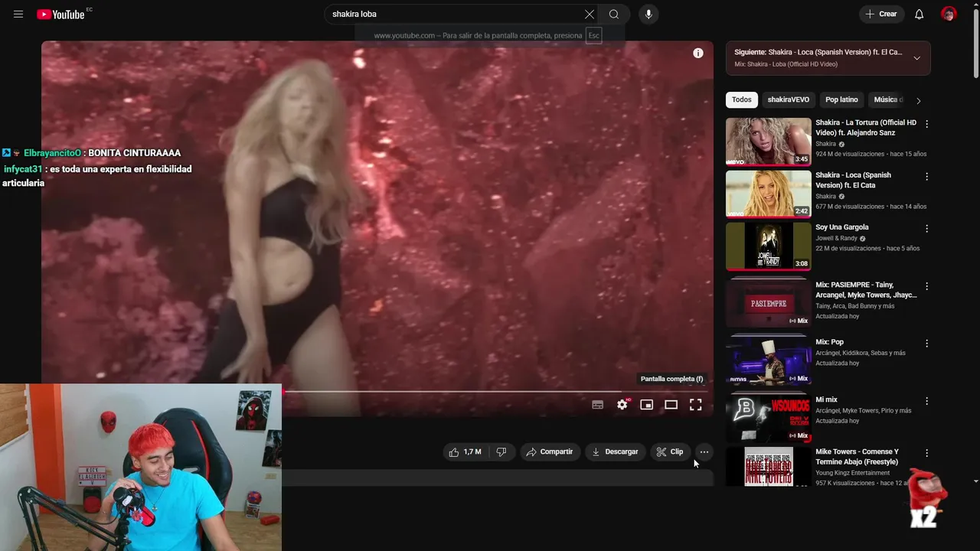Open the notifications bell

(x=920, y=15)
